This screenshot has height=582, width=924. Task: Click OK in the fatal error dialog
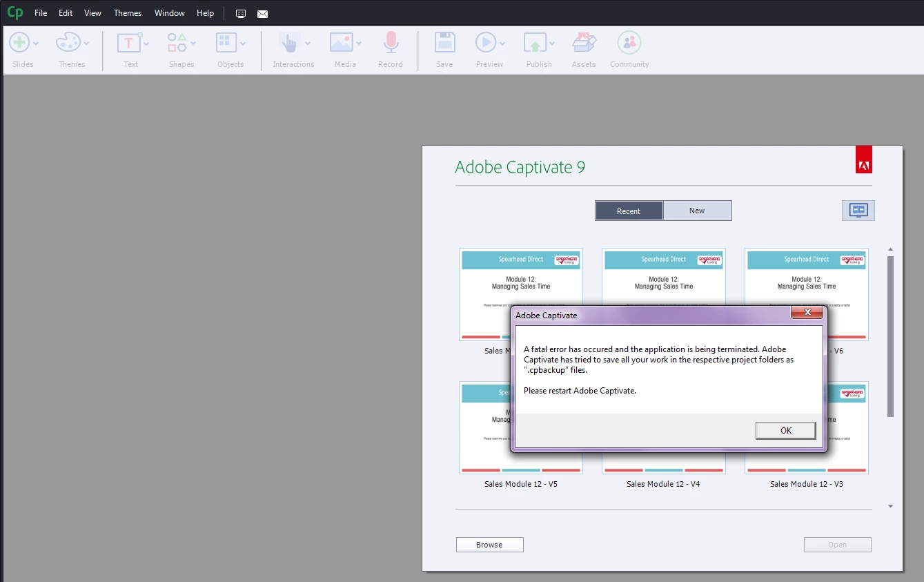786,430
